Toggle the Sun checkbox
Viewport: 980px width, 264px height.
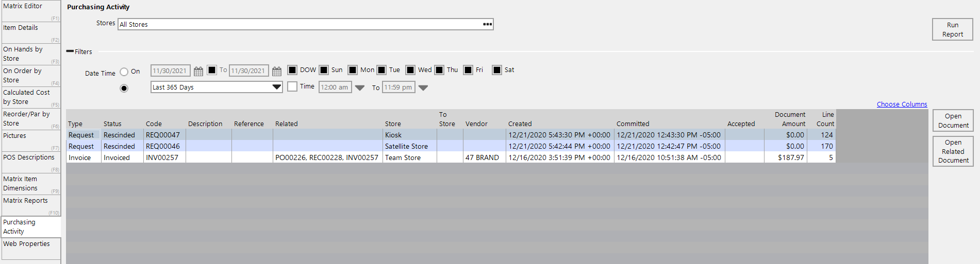pos(324,70)
